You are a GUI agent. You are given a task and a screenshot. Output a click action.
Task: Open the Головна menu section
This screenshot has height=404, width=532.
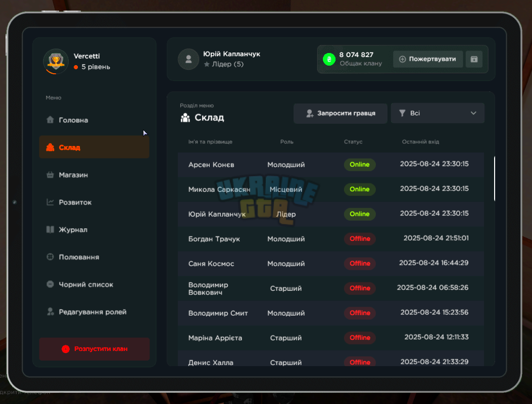click(94, 120)
